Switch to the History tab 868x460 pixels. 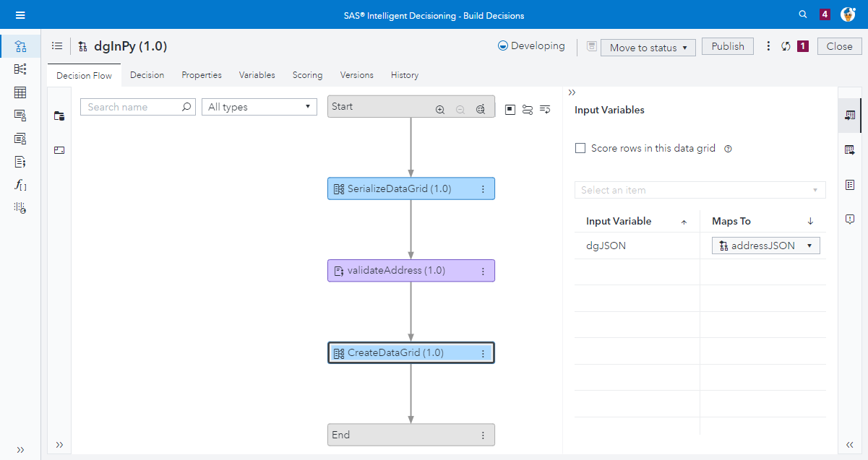404,75
